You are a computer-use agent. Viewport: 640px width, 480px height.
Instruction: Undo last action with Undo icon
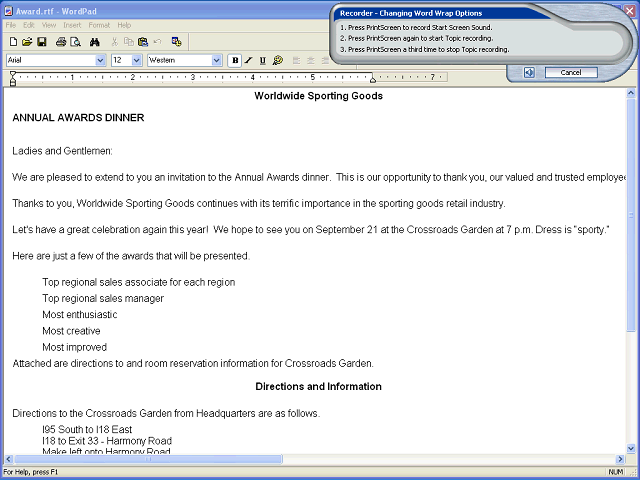(157, 42)
